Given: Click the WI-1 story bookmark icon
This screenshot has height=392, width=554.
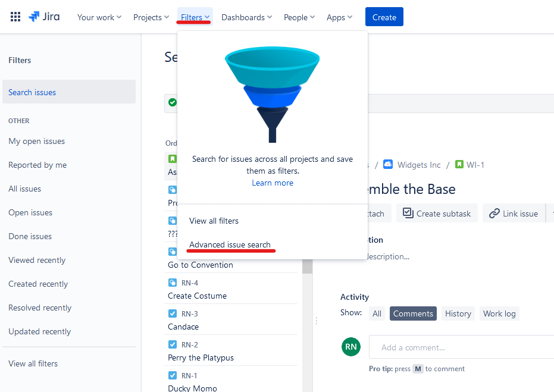Looking at the screenshot, I should [459, 165].
